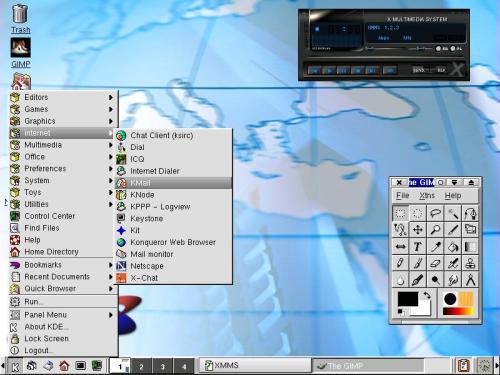The width and height of the screenshot is (500, 375).
Task: Expand the Multimedia submenu
Action: pos(63,145)
